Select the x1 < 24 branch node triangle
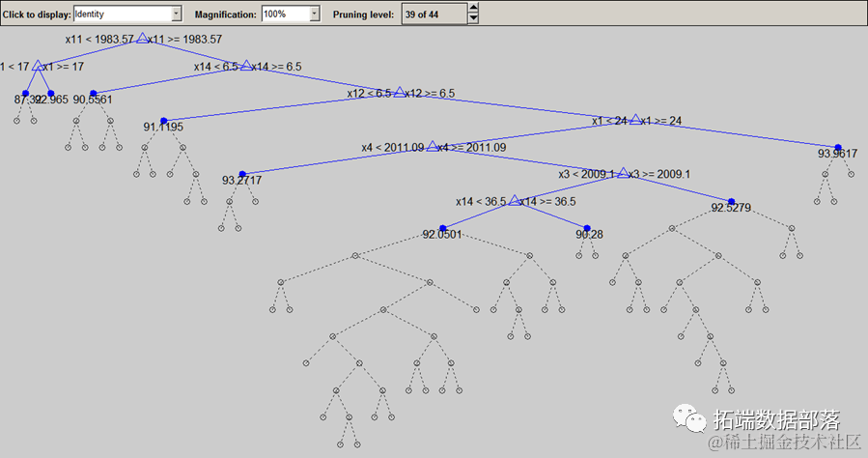 pos(635,119)
